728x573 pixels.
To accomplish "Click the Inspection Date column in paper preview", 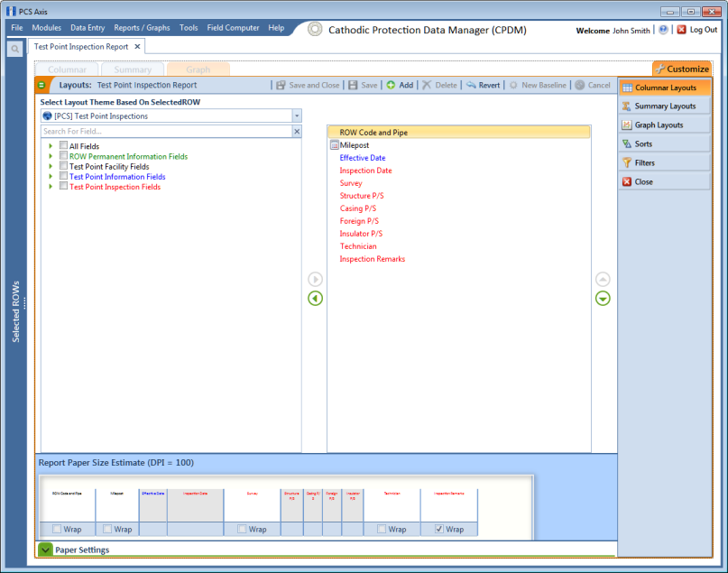I will click(x=195, y=505).
